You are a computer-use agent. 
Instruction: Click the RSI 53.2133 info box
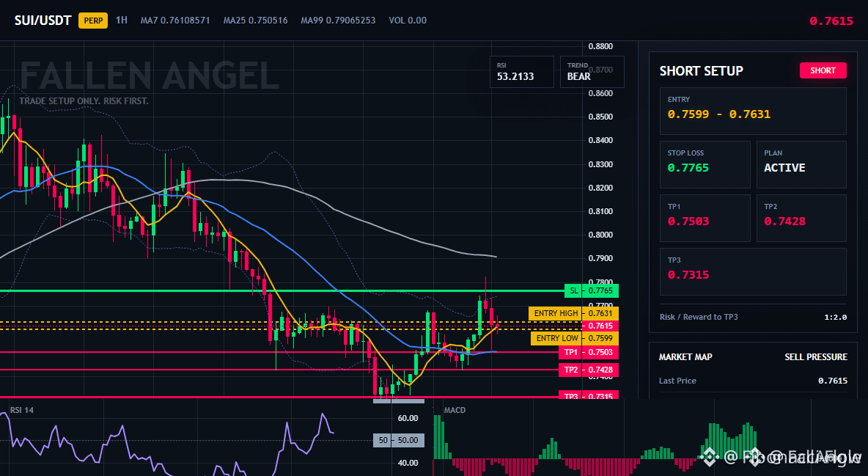point(521,72)
